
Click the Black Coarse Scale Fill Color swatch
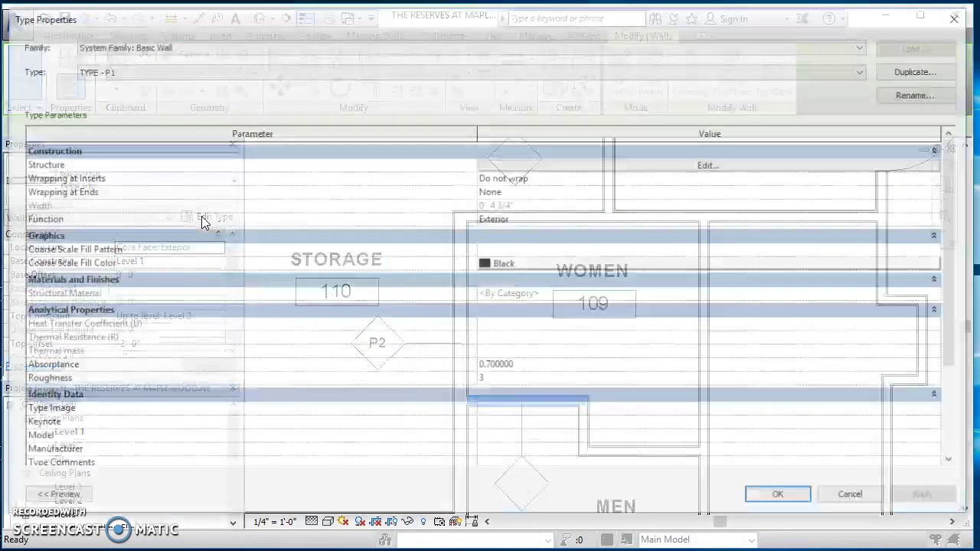pos(485,263)
